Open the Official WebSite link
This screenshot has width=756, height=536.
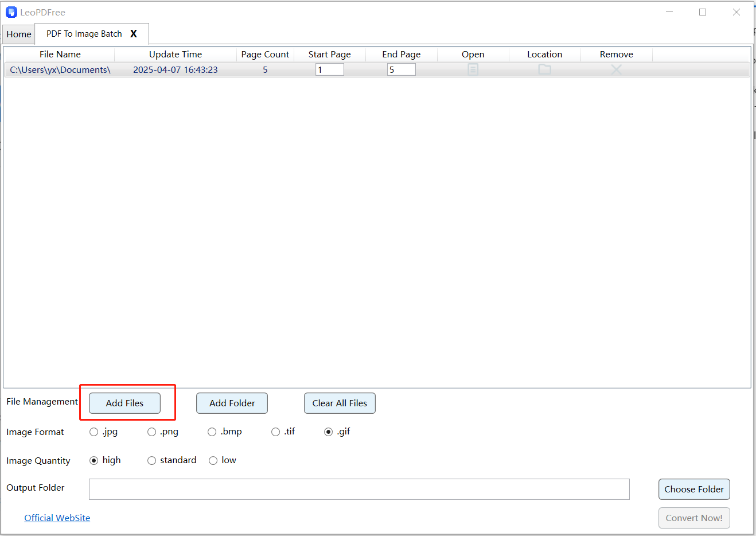pyautogui.click(x=57, y=518)
